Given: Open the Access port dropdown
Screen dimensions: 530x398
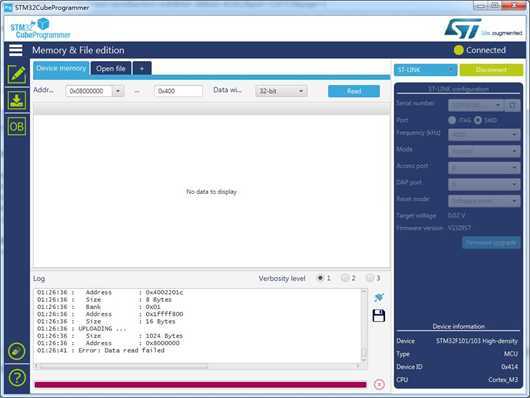Looking at the screenshot, I should coord(484,167).
